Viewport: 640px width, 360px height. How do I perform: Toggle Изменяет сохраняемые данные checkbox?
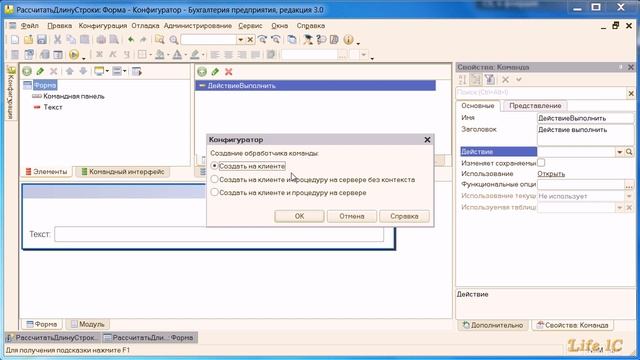541,163
